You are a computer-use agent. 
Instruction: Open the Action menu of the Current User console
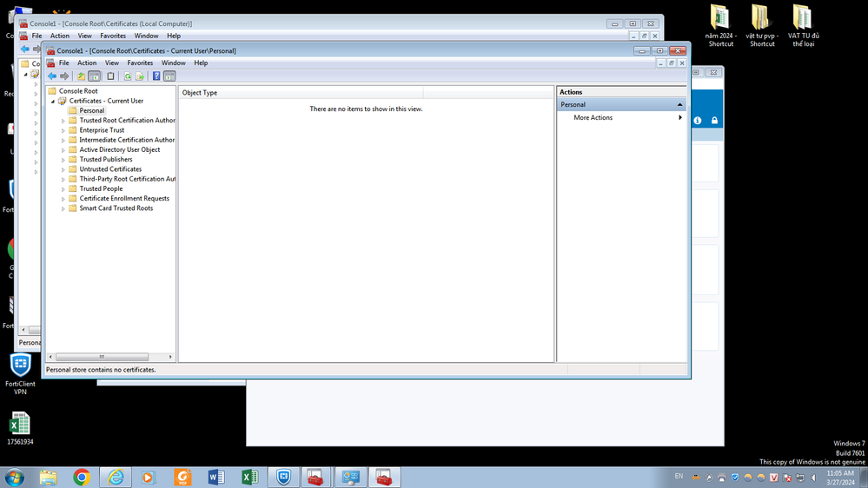(87, 63)
